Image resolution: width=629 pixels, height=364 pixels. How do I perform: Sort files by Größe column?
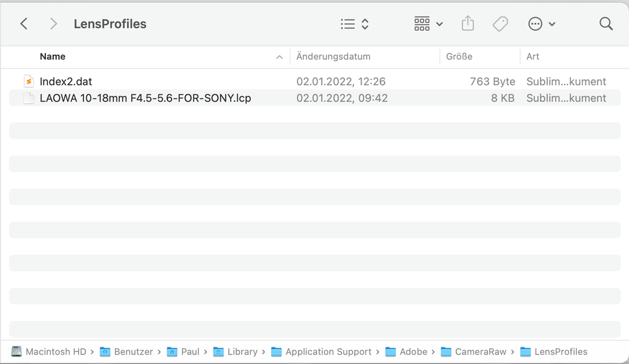point(459,57)
